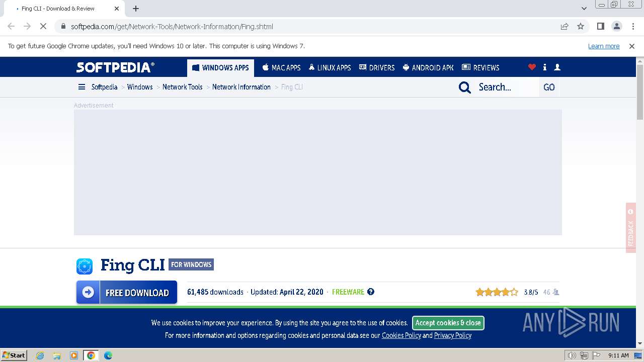
Task: Open the Feedback side tab
Action: (631, 228)
